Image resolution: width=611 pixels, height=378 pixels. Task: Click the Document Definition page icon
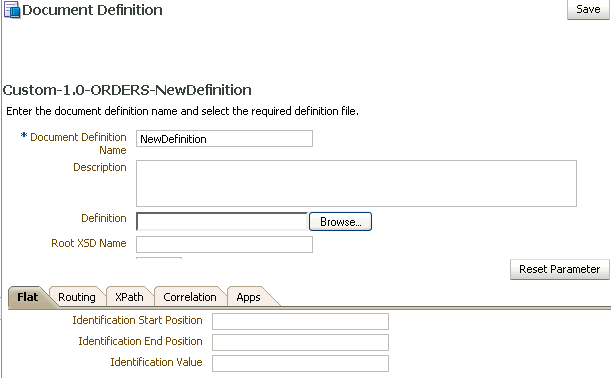(x=12, y=10)
